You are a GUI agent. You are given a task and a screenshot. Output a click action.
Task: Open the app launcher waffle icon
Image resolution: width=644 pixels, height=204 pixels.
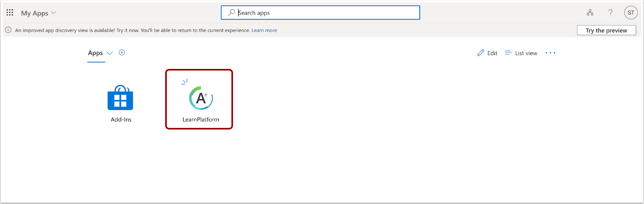[x=10, y=13]
